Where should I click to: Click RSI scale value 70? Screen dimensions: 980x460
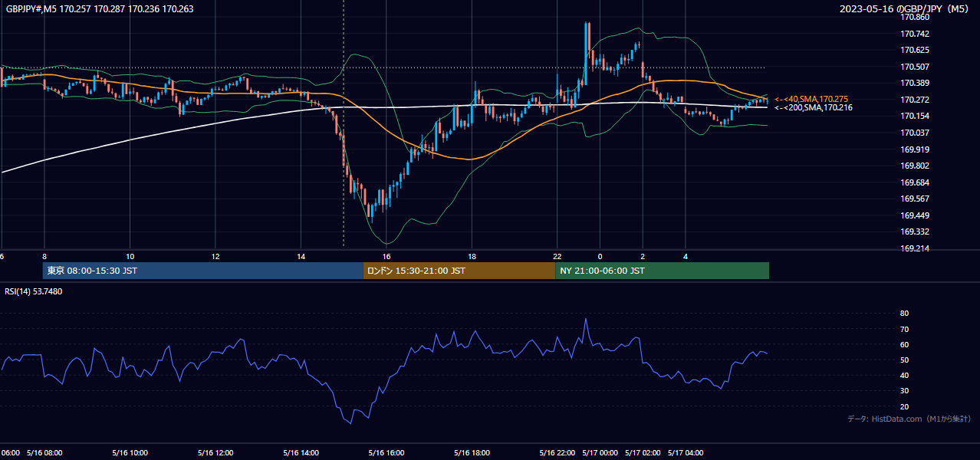[904, 329]
